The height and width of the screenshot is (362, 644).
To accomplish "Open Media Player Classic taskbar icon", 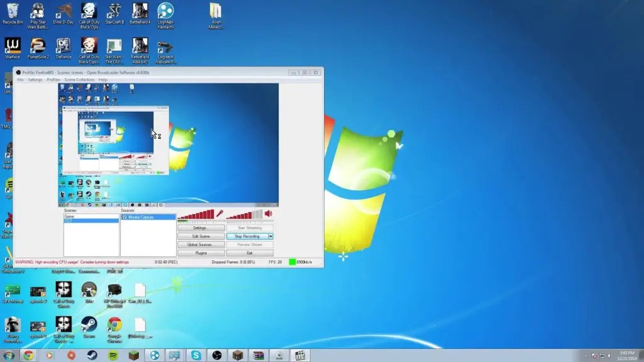I will (300, 356).
